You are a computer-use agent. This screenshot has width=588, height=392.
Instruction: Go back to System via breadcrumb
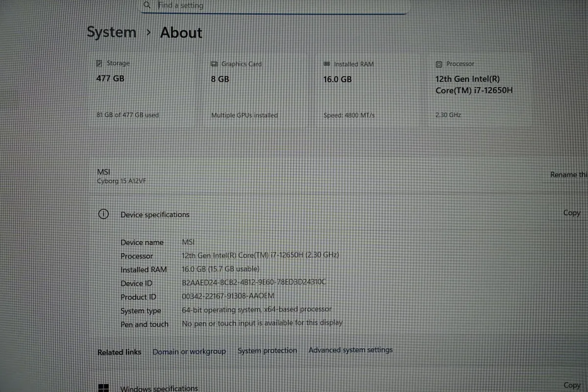coord(112,32)
